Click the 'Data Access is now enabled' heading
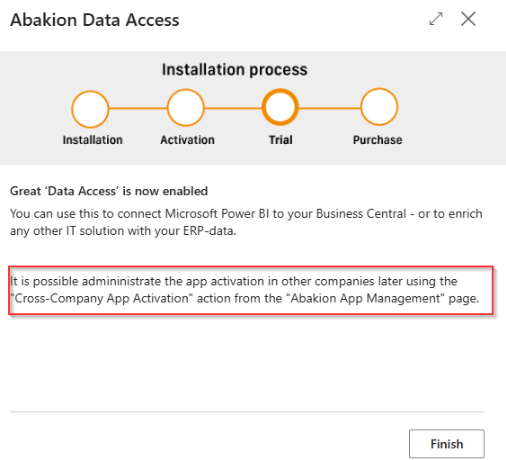This screenshot has height=460, width=506. tap(109, 191)
